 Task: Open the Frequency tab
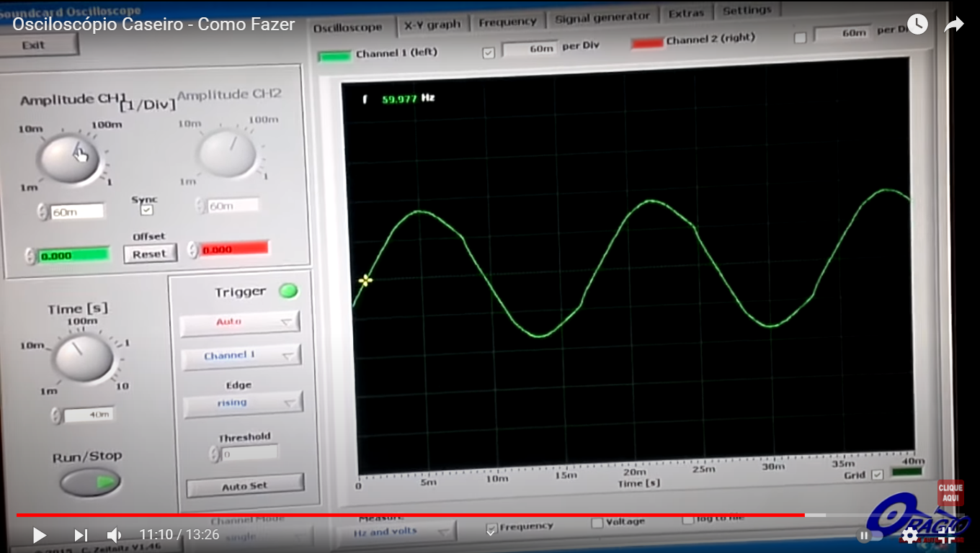pyautogui.click(x=507, y=22)
